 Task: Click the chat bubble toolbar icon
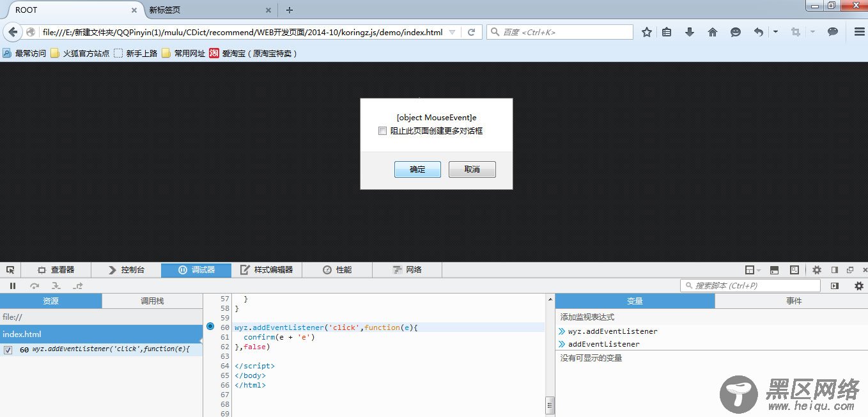pyautogui.click(x=833, y=31)
